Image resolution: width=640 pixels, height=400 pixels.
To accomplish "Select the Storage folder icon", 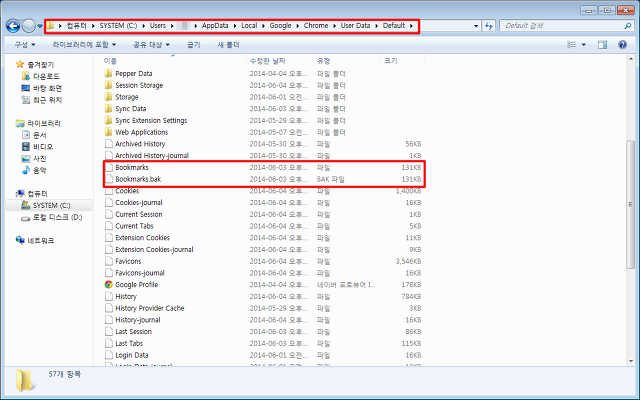I will pos(109,97).
